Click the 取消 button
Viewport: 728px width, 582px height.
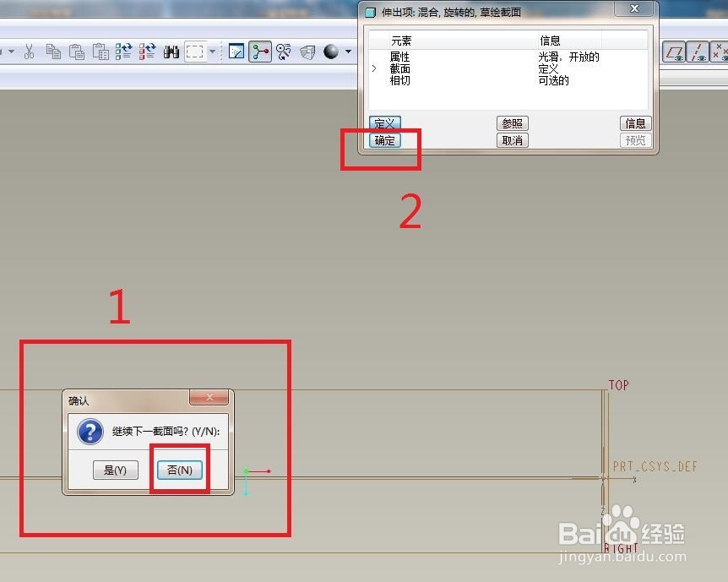(x=512, y=140)
